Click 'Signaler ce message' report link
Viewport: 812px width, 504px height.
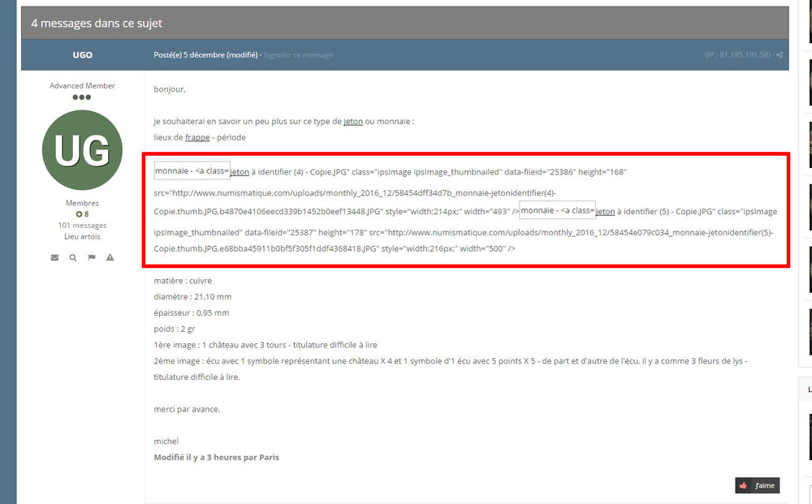tap(298, 55)
